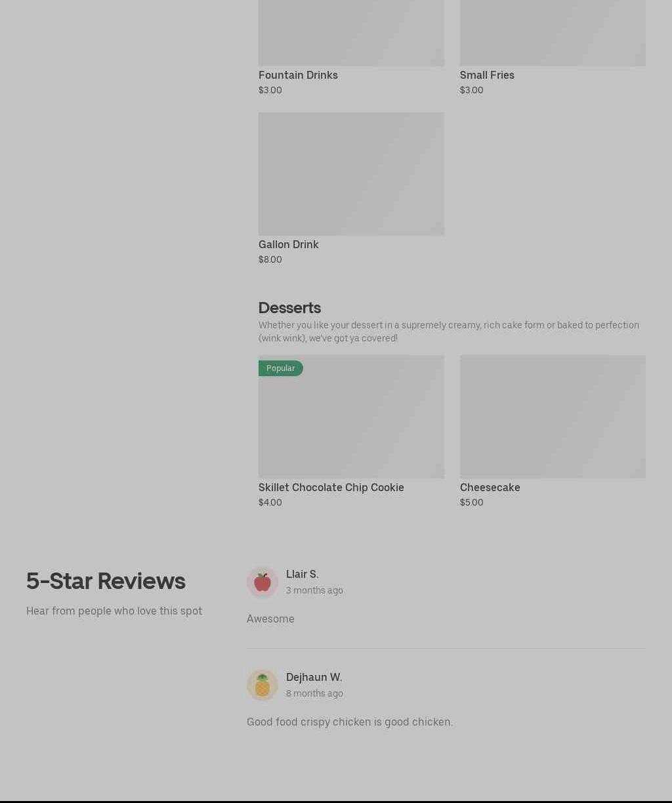The image size is (672, 803).
Task: Open the Gallon Drink item image
Action: click(x=351, y=174)
